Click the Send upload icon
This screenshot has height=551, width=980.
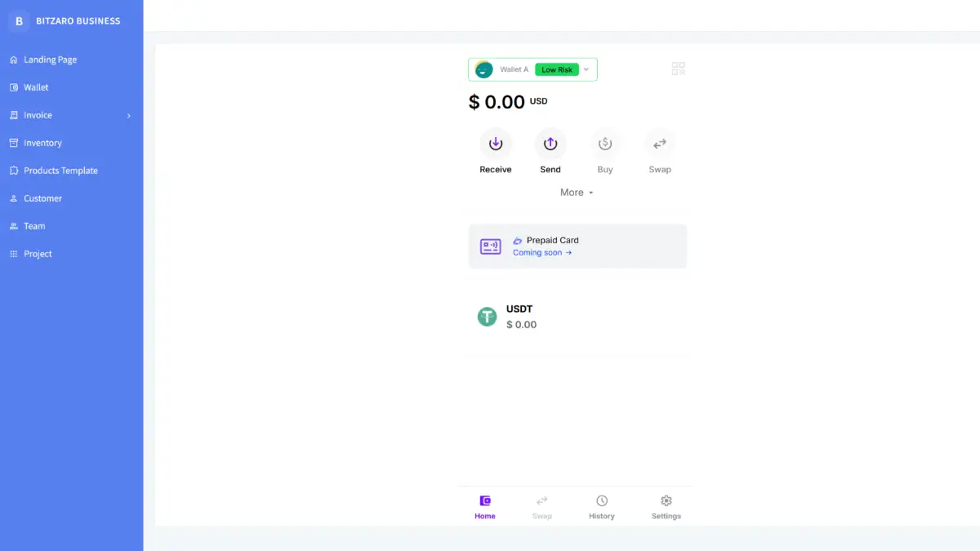[550, 144]
